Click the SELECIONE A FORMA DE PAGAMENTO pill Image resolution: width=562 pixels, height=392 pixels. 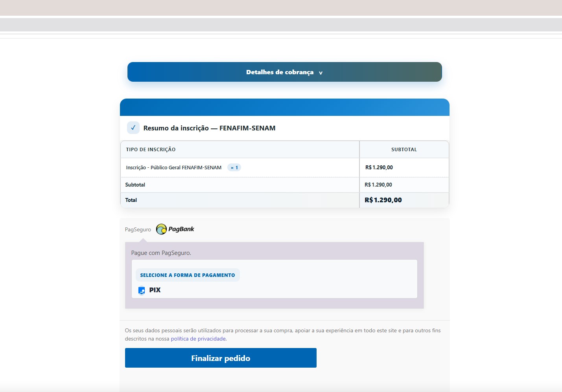click(188, 275)
